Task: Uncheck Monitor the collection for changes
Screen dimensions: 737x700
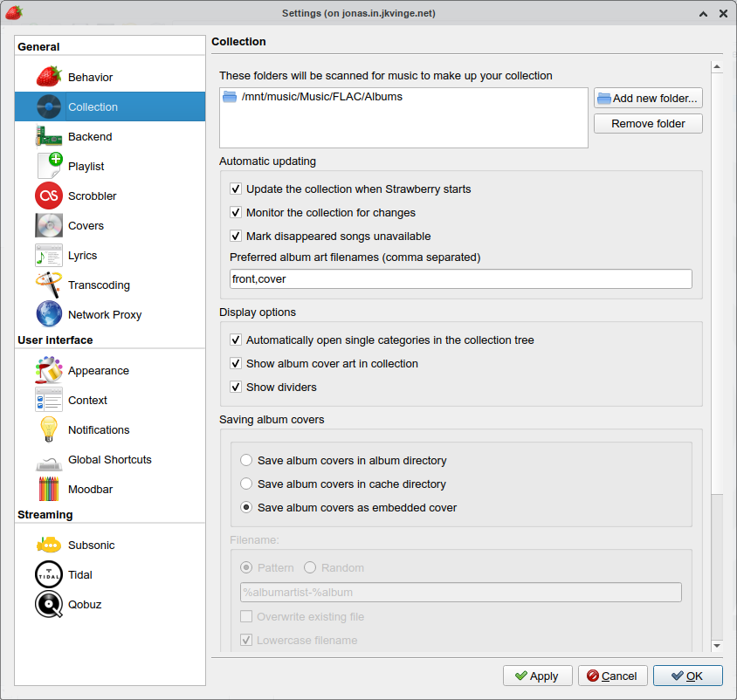Action: click(x=236, y=212)
